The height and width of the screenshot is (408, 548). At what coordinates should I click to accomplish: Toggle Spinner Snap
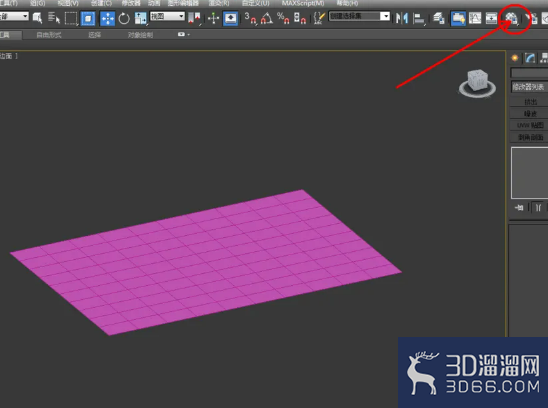(300, 18)
